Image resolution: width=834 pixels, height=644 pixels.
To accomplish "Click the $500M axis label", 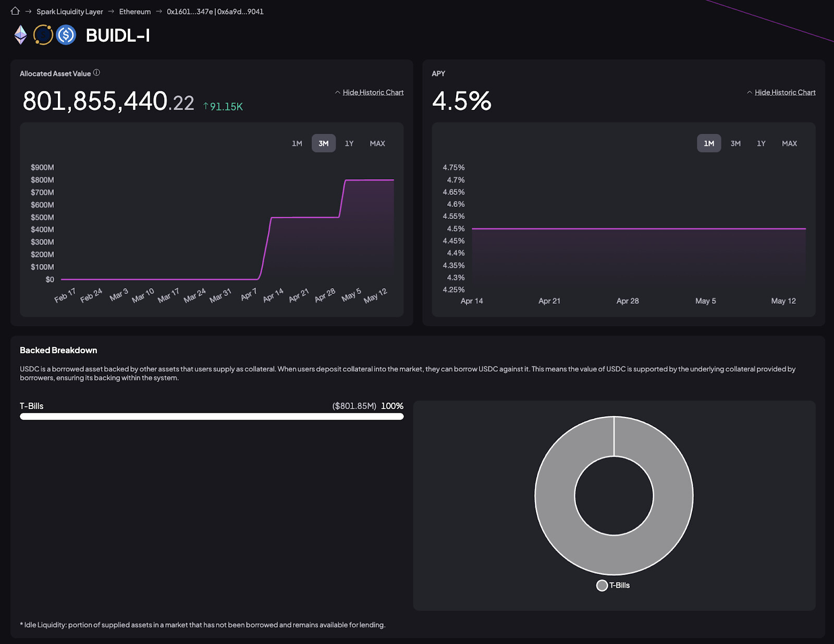I will point(42,217).
